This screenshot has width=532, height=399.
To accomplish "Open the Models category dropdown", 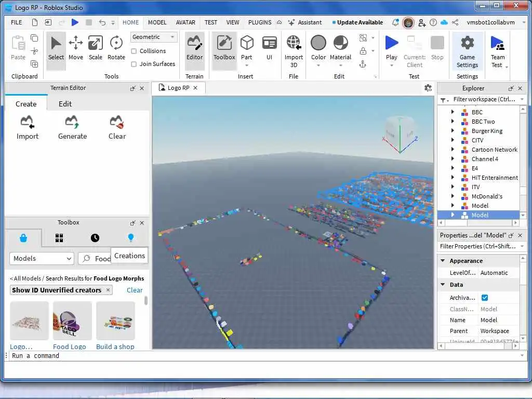I will [x=42, y=259].
